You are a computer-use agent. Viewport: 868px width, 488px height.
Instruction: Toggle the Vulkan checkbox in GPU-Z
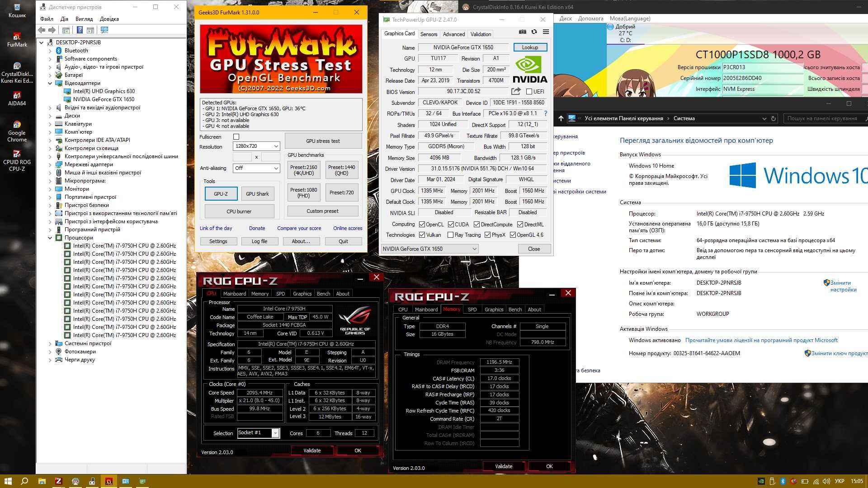[422, 235]
